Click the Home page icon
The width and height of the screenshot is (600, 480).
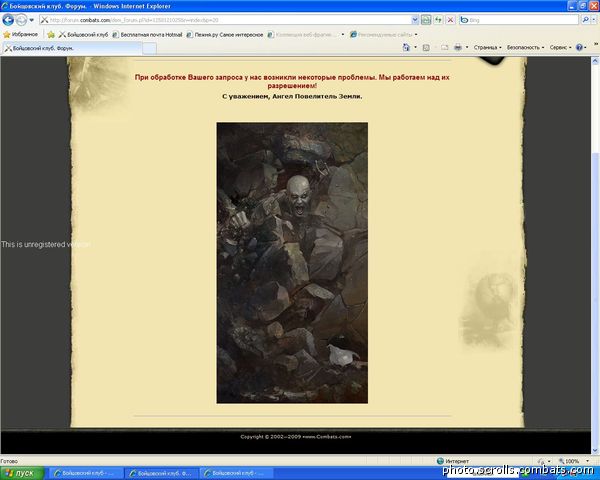point(406,47)
